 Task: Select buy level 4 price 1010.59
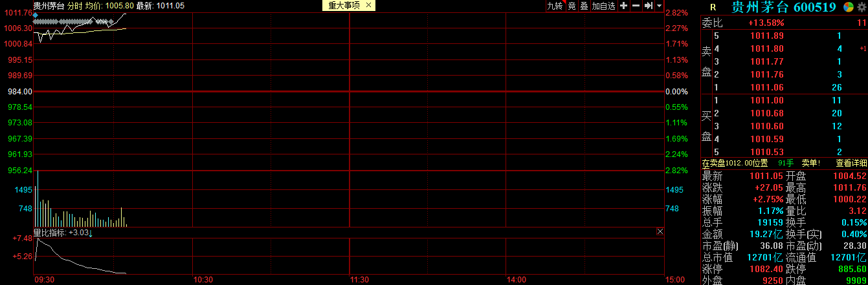[767, 139]
